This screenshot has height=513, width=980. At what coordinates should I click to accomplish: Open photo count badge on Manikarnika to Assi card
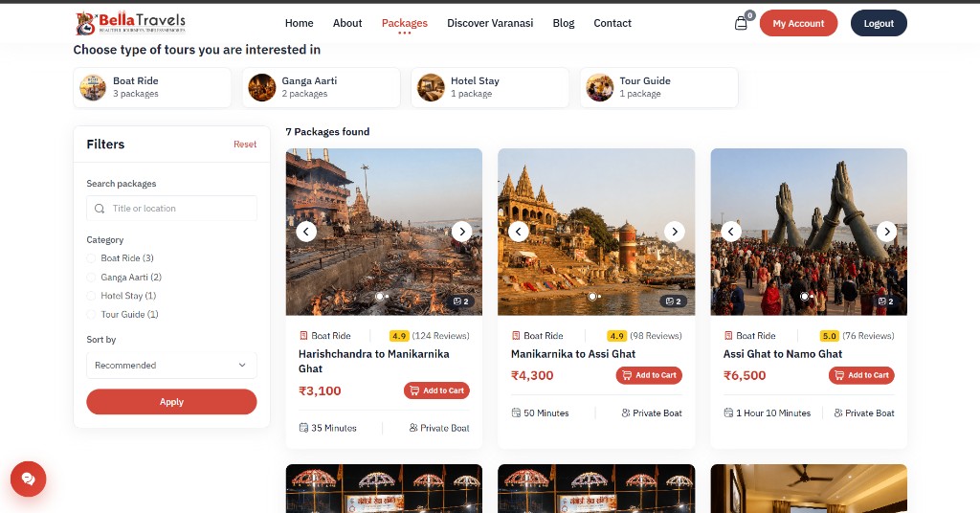coord(673,301)
